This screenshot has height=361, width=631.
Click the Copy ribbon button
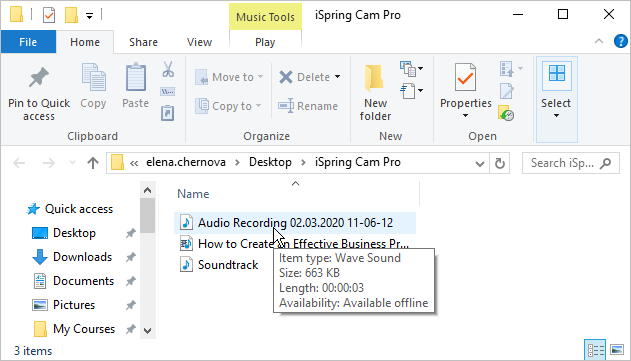[x=93, y=86]
